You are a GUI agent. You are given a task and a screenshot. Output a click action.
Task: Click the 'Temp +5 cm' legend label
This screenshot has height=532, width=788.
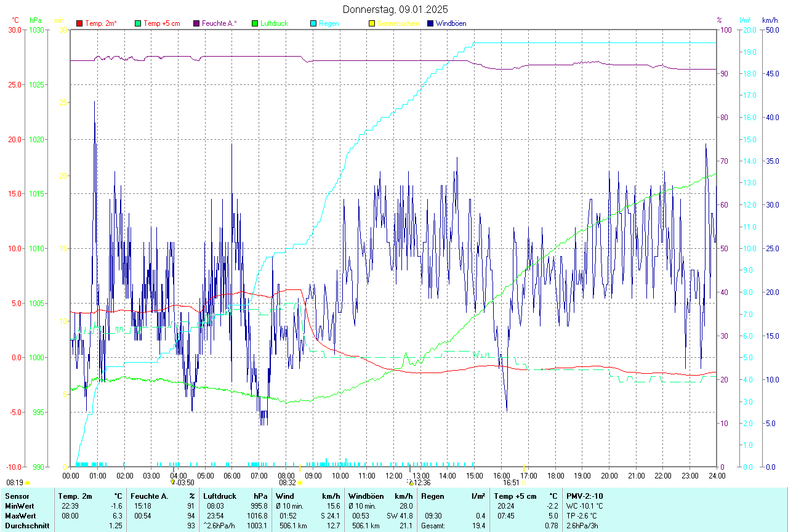click(162, 23)
